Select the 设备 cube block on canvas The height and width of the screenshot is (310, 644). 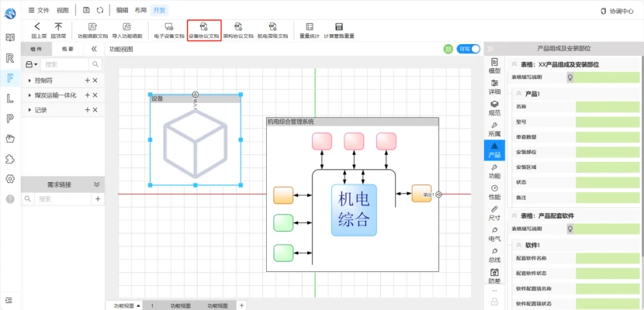point(195,139)
